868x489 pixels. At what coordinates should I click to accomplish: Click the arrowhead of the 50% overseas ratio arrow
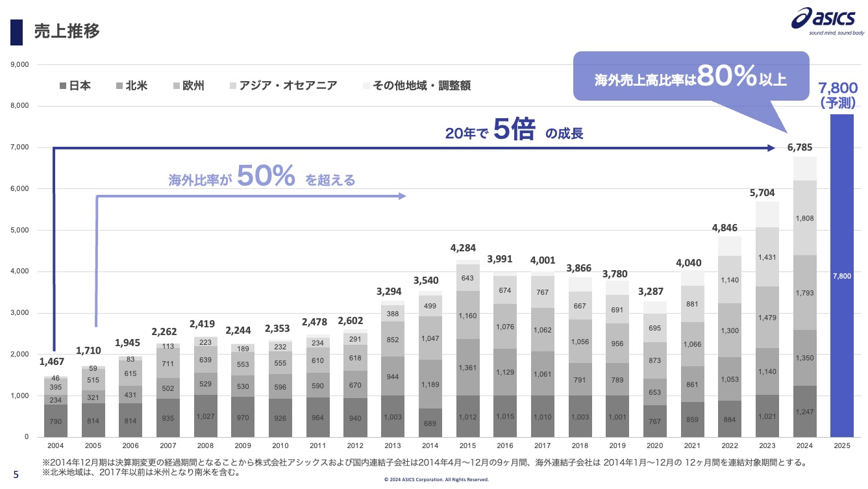pyautogui.click(x=402, y=196)
